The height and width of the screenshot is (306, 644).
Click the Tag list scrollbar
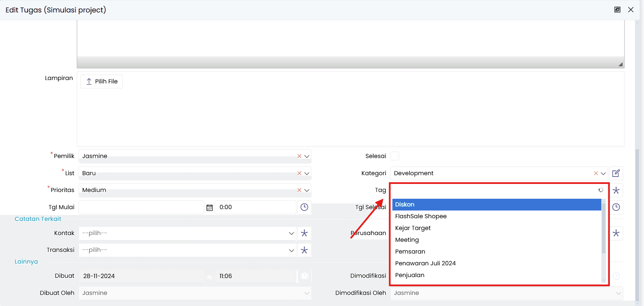(x=603, y=229)
